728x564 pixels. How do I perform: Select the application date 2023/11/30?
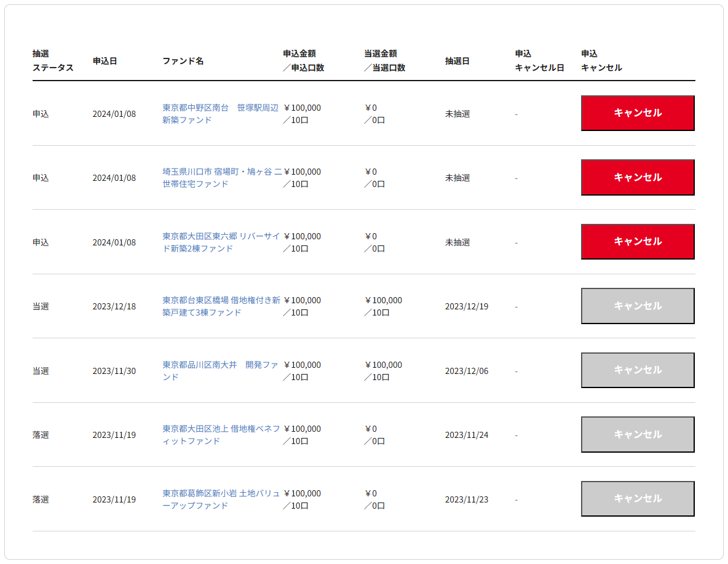click(x=114, y=371)
